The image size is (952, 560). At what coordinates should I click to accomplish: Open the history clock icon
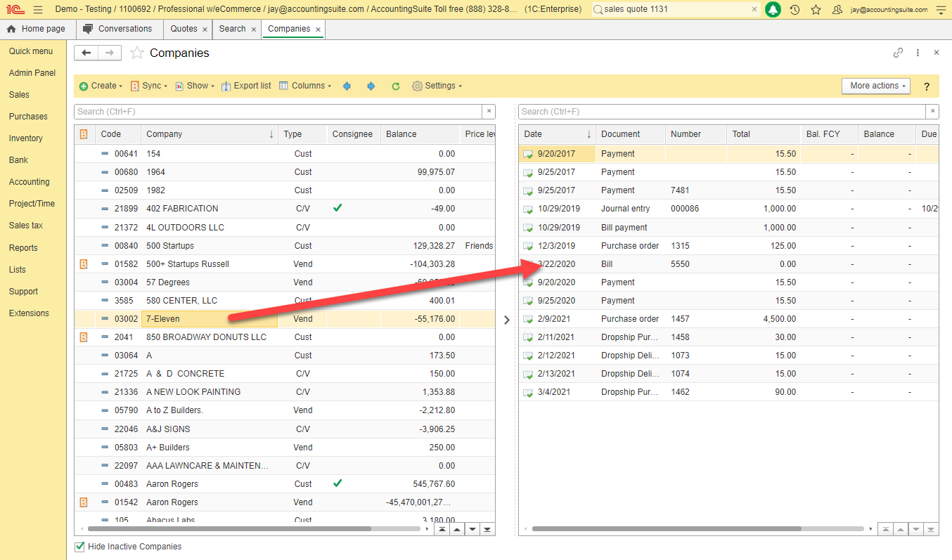tap(795, 10)
